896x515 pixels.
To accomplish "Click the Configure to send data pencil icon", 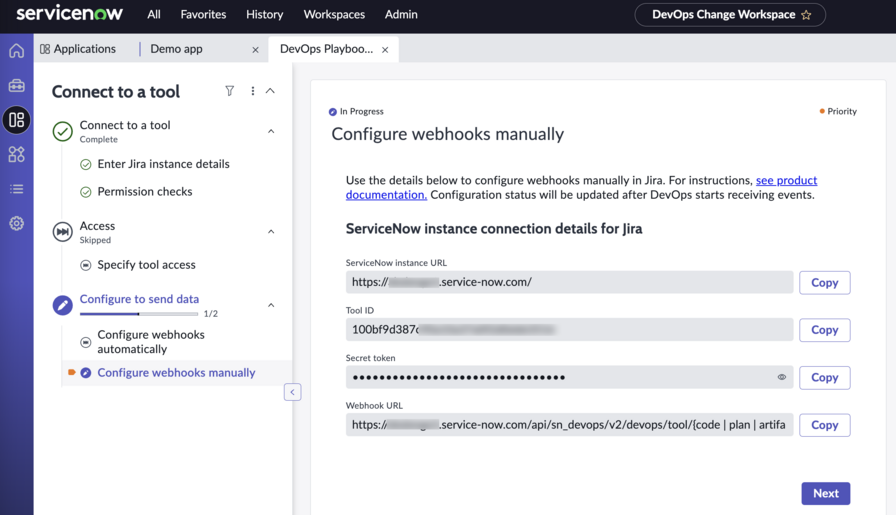I will pos(63,305).
